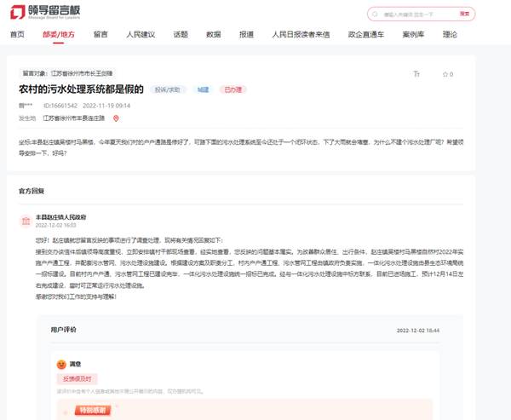Click the 留言对象 recipient label

[67, 73]
